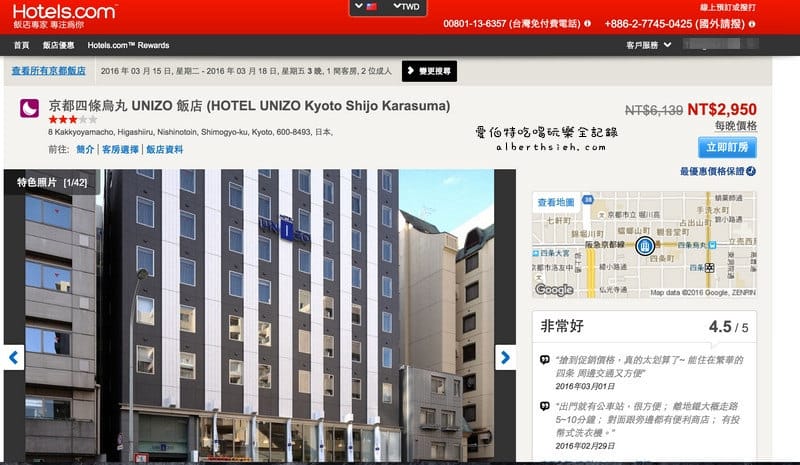
Task: Click quote icon of 2016年02月29日 review
Action: [x=544, y=406]
